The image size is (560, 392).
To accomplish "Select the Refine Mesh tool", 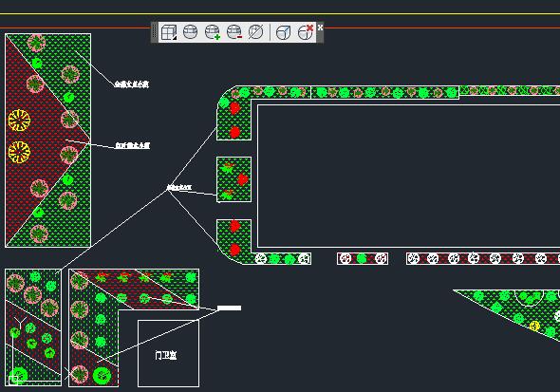I will 255,32.
